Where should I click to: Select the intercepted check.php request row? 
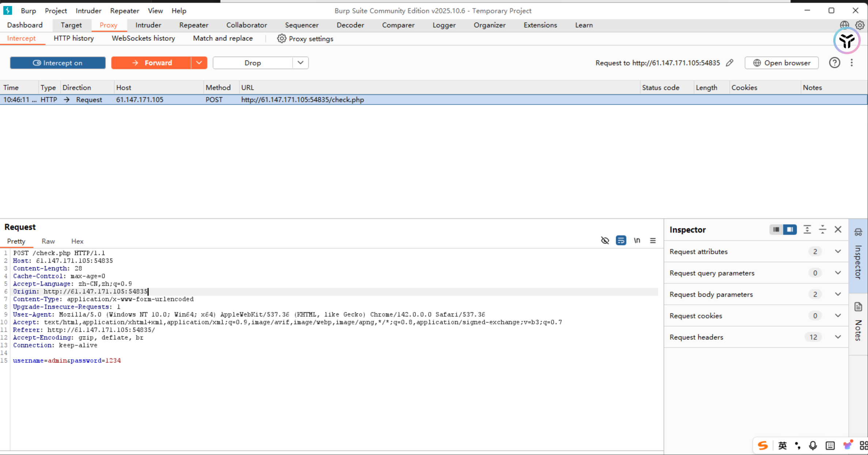[x=302, y=99]
